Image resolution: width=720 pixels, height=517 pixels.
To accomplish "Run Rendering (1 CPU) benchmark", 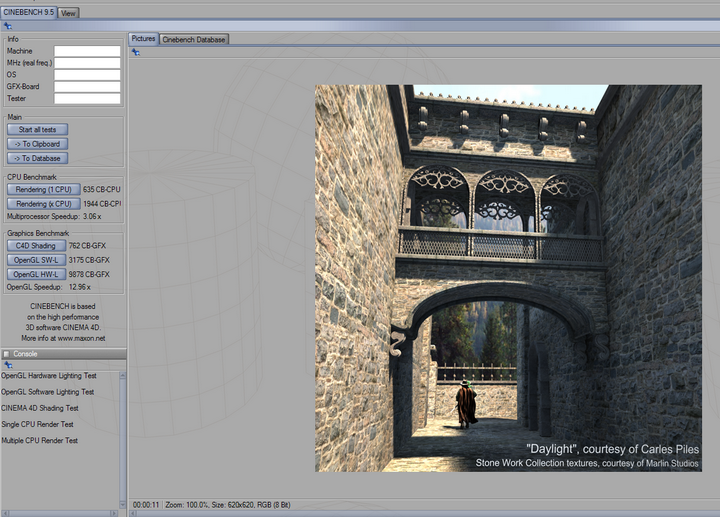I will (44, 189).
